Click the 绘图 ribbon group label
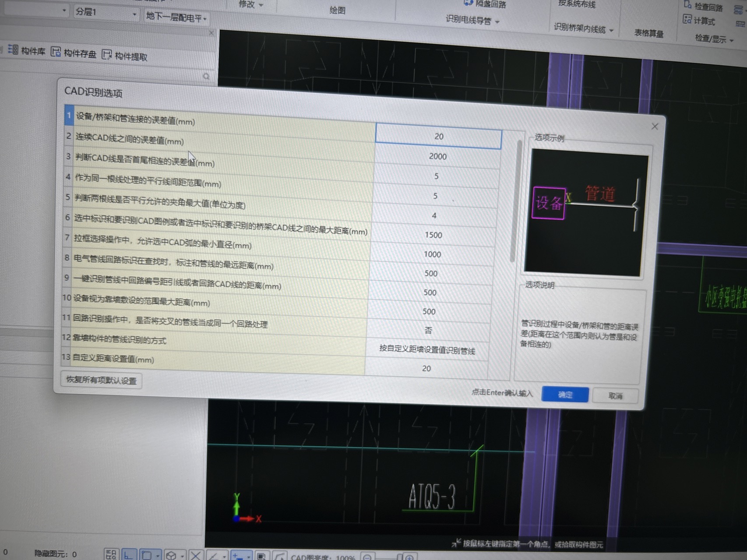Image resolution: width=747 pixels, height=560 pixels. [337, 10]
